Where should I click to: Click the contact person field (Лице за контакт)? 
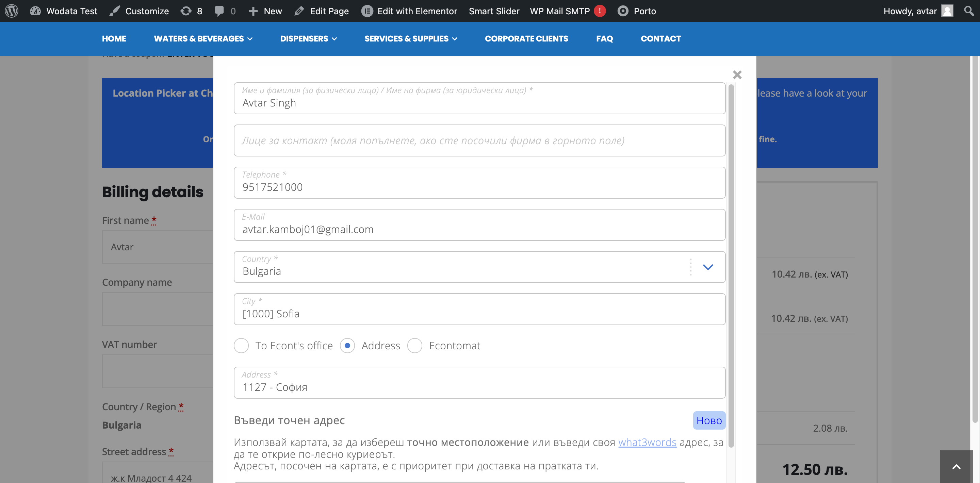[x=479, y=140]
